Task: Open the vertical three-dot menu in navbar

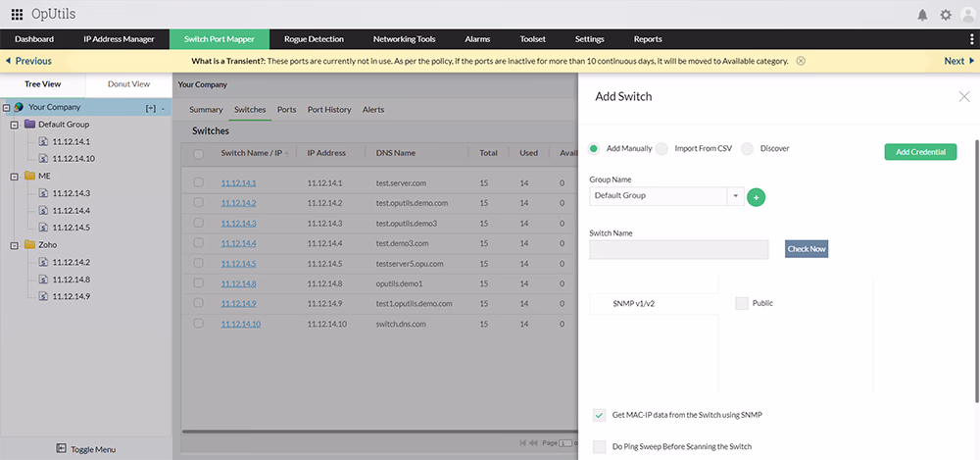Action: coord(971,39)
